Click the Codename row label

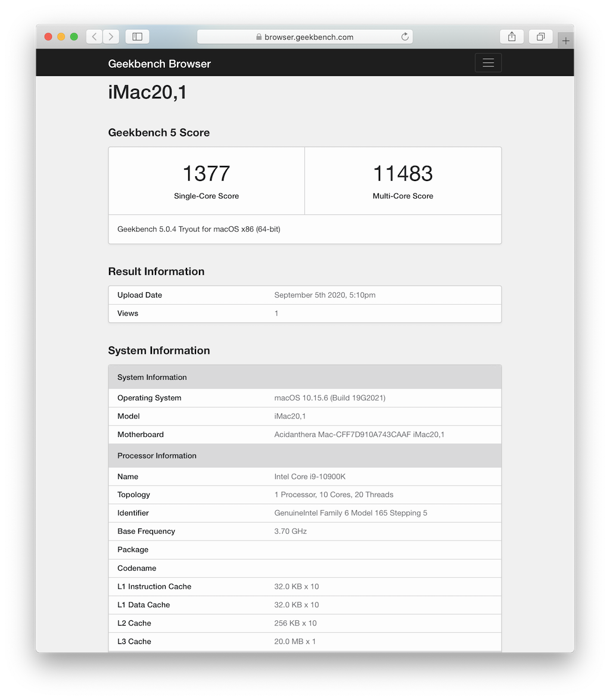[137, 568]
